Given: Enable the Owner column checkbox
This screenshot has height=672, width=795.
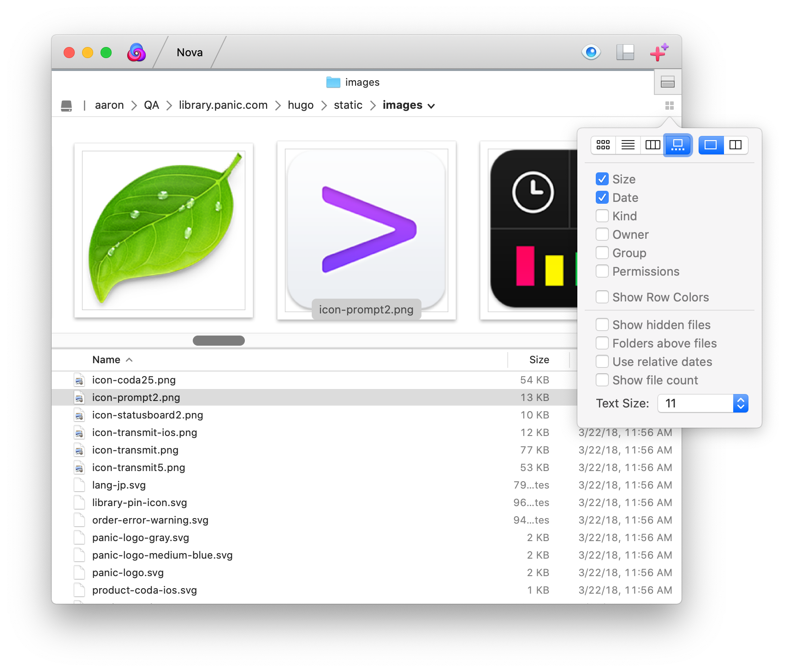Looking at the screenshot, I should 602,234.
